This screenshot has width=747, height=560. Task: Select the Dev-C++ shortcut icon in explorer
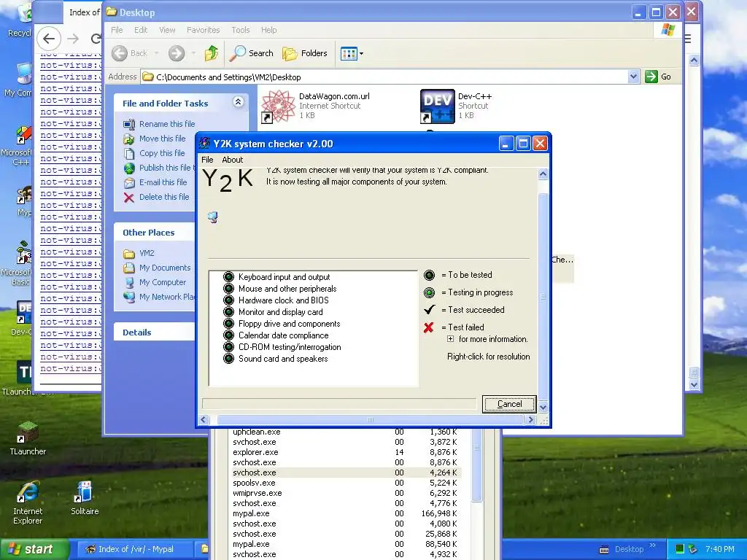click(x=438, y=106)
